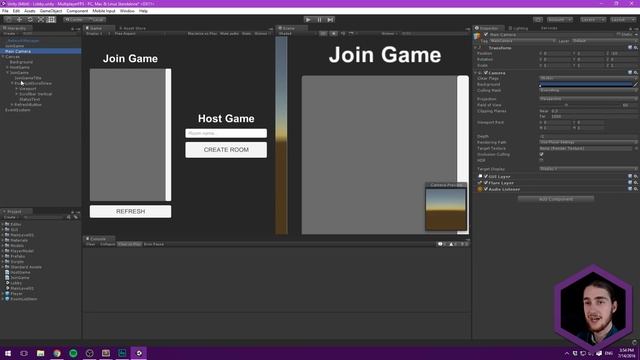
Task: Toggle Camera component enabled checkbox
Action: (x=486, y=73)
